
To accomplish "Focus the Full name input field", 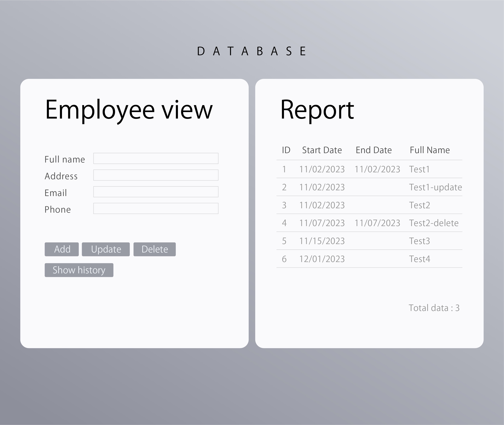I will point(156,158).
